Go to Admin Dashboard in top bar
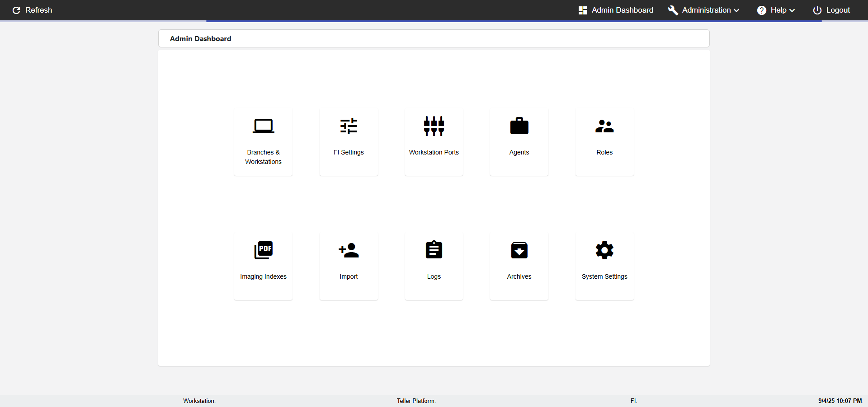 tap(623, 10)
